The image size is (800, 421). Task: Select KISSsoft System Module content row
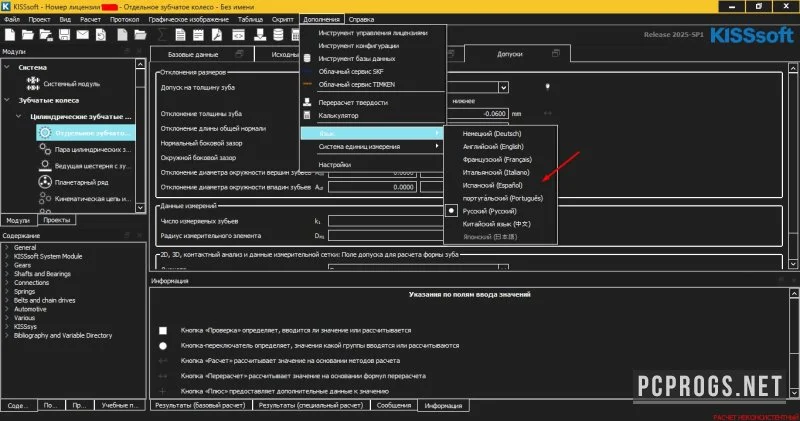coord(48,256)
